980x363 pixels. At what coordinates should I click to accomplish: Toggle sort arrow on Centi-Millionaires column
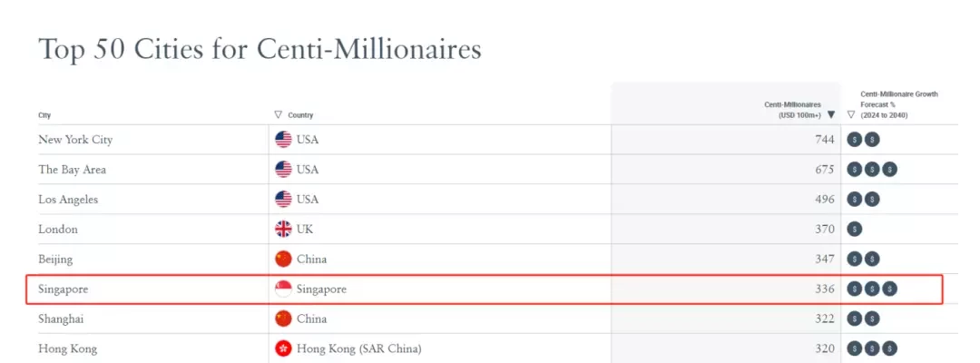[x=830, y=115]
